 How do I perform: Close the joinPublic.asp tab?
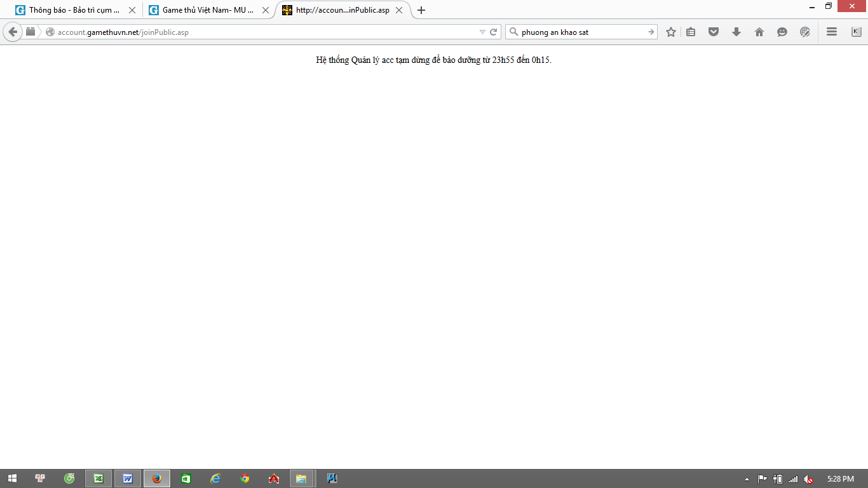399,10
